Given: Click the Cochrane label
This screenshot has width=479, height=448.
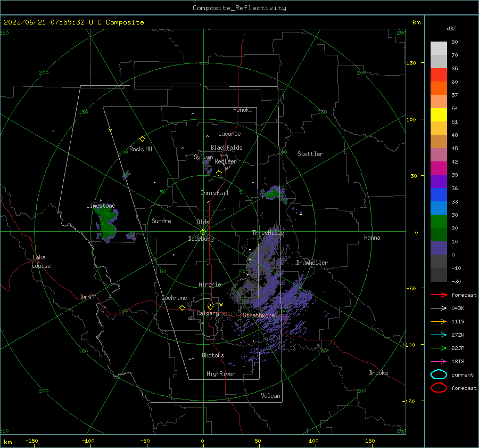Looking at the screenshot, I should point(174,298).
